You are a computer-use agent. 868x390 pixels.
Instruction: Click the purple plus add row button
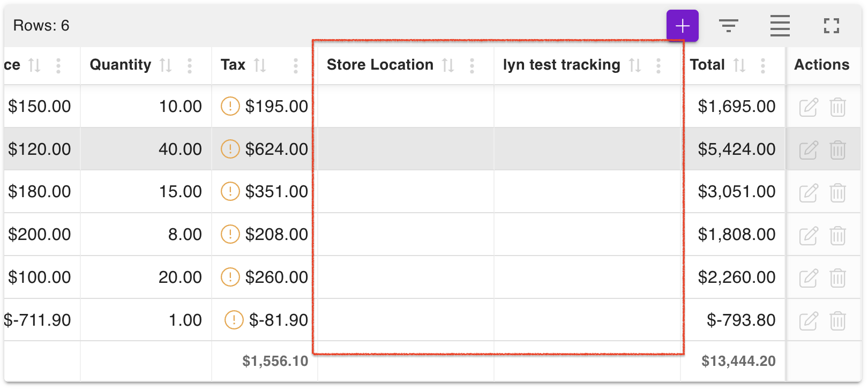(682, 26)
